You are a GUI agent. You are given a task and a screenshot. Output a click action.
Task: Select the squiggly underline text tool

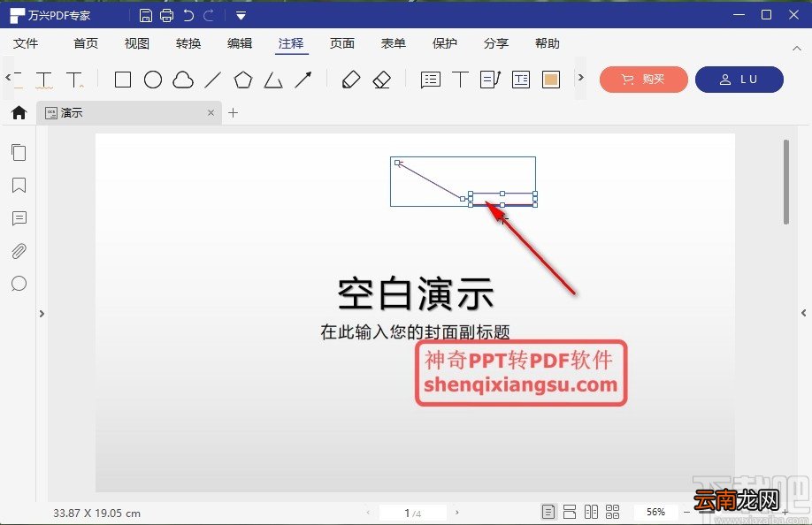pos(44,80)
